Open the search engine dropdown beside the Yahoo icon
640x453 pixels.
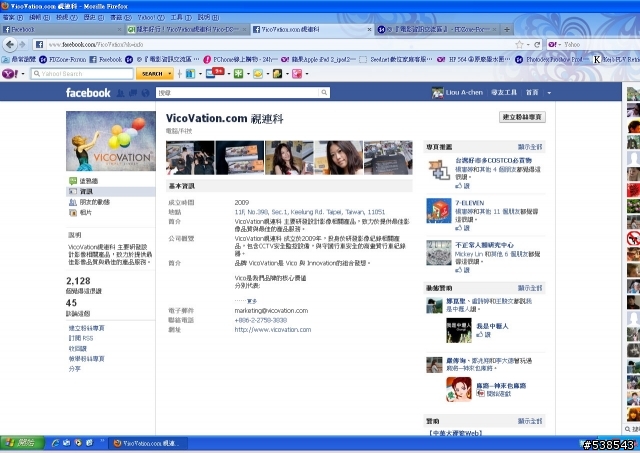point(560,44)
